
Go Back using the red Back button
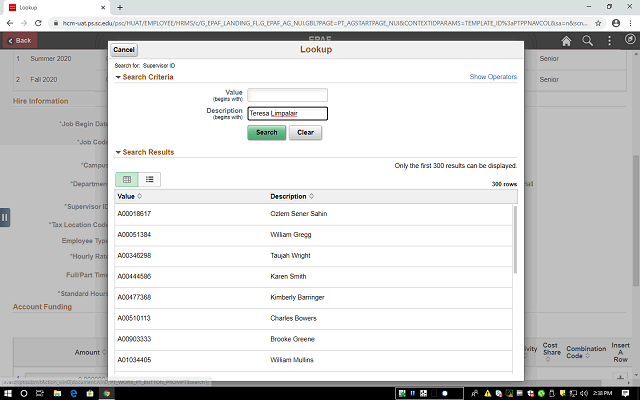tap(20, 40)
